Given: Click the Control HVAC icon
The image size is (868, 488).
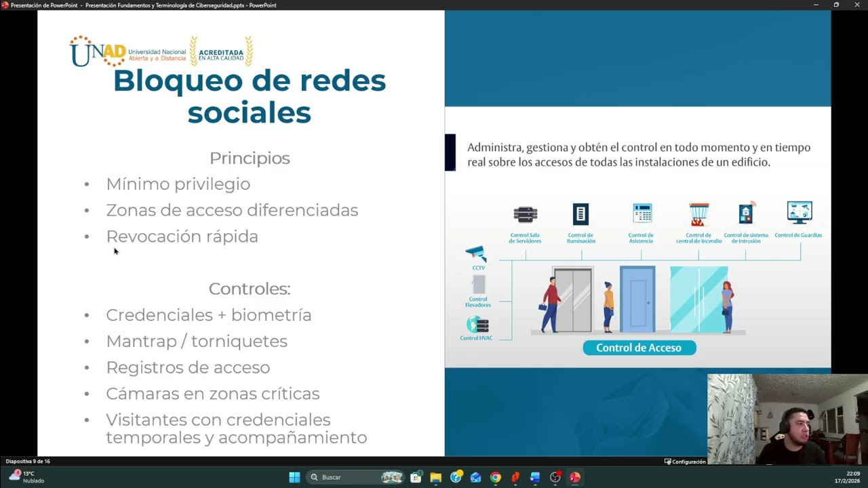Looking at the screenshot, I should tap(477, 325).
